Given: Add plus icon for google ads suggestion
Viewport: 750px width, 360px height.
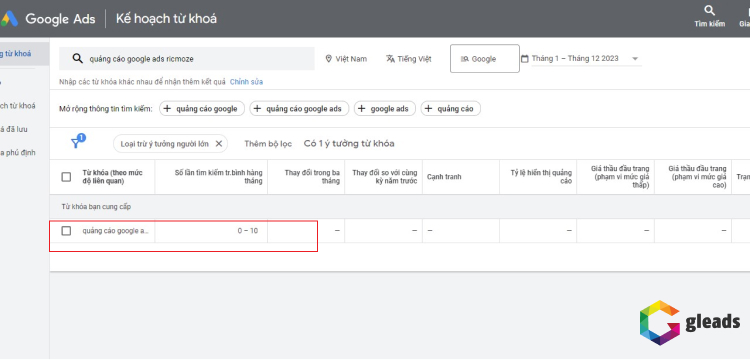Looking at the screenshot, I should 362,109.
